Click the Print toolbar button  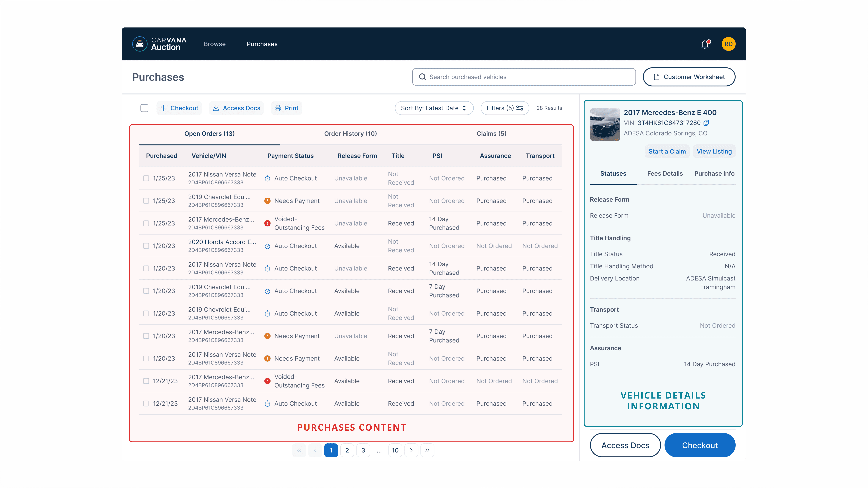(x=286, y=108)
